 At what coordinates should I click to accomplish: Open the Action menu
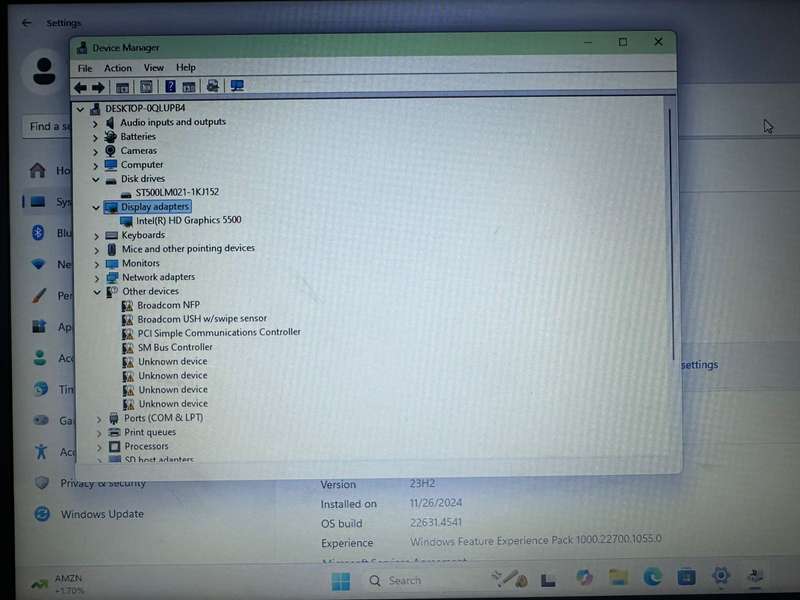[x=118, y=67]
